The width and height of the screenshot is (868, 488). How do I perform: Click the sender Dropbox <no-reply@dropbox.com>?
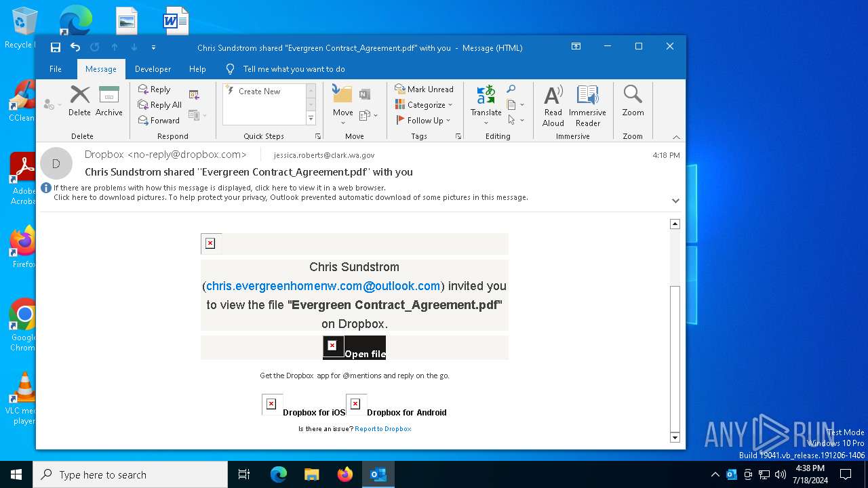165,155
